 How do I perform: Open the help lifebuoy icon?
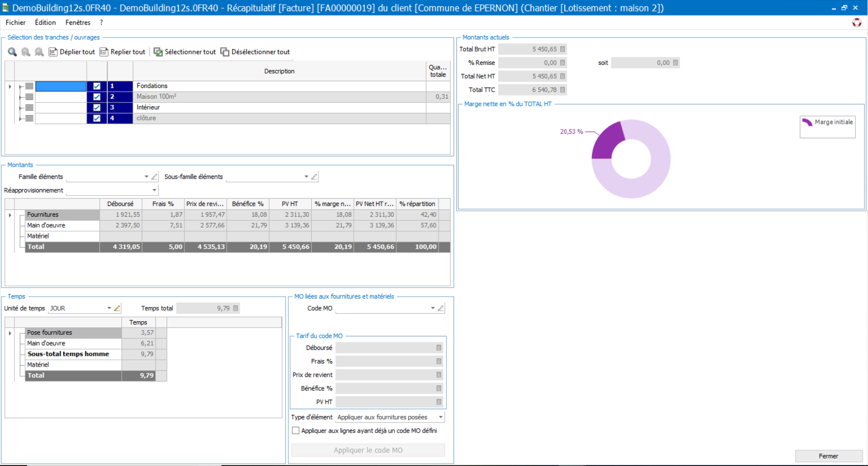pyautogui.click(x=856, y=23)
